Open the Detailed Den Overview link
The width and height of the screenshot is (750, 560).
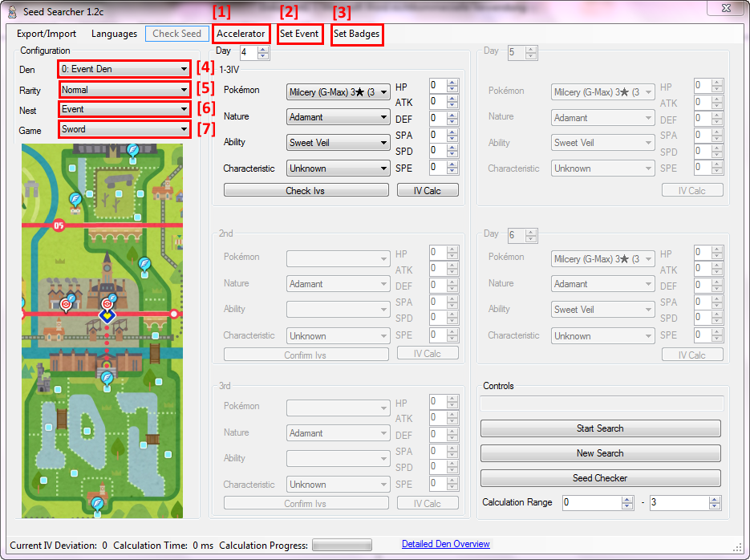point(445,544)
